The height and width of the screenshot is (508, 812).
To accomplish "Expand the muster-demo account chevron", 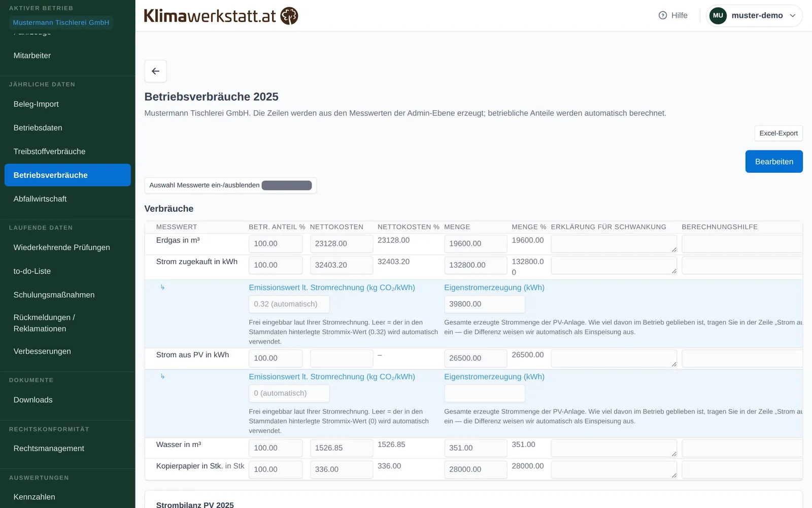I will [793, 16].
